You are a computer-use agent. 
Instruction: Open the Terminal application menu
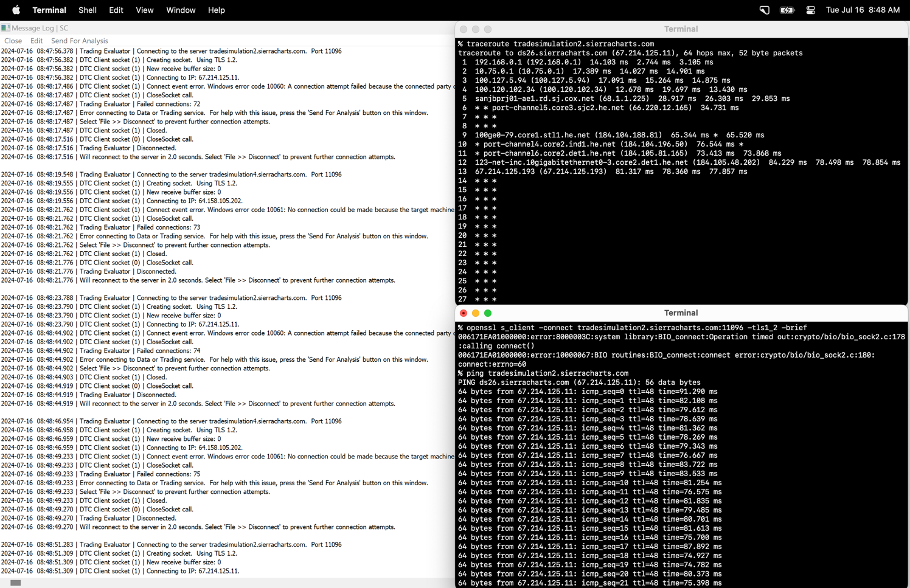coord(49,10)
